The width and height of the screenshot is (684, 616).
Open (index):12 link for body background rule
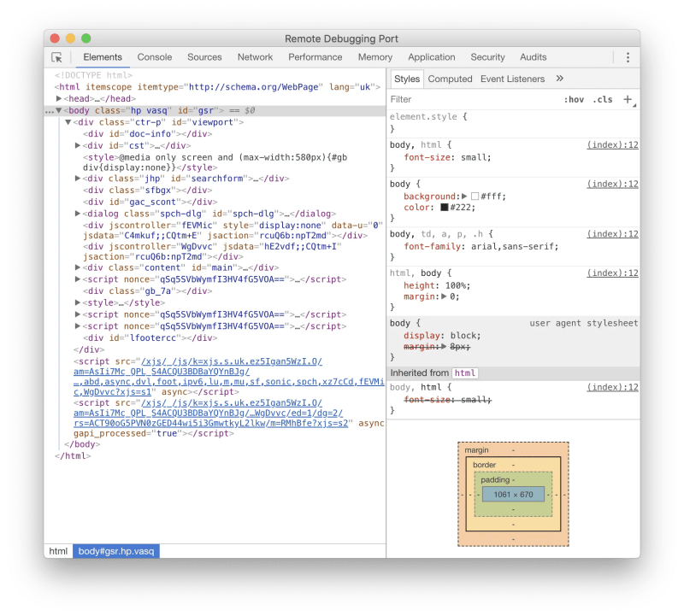pyautogui.click(x=612, y=184)
